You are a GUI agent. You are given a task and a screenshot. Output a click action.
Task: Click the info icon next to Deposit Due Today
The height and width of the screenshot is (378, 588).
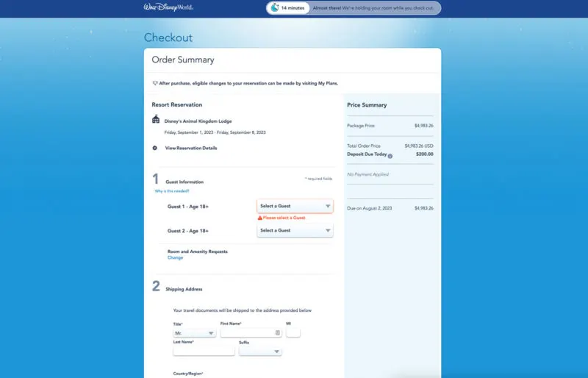pos(390,156)
